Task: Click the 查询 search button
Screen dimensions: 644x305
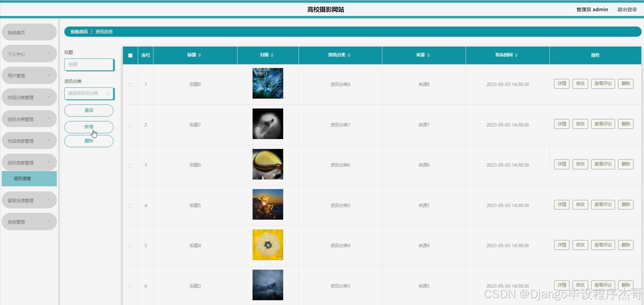Action: 89,111
